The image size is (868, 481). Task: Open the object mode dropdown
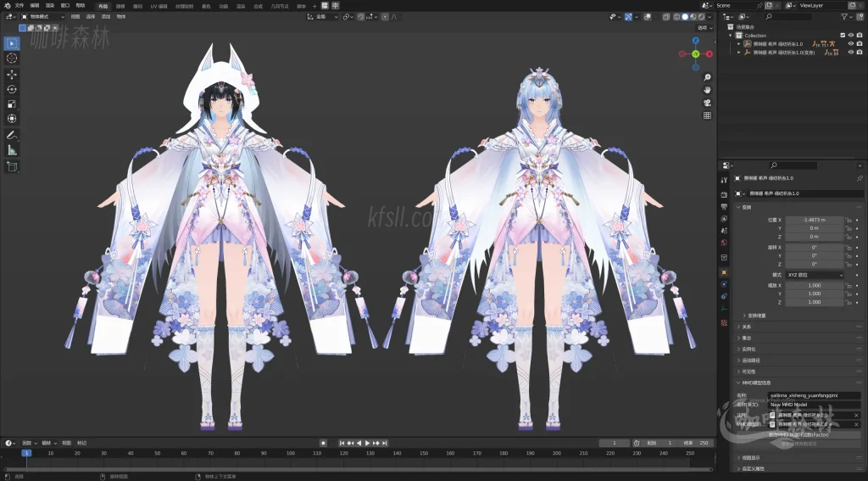(x=42, y=17)
